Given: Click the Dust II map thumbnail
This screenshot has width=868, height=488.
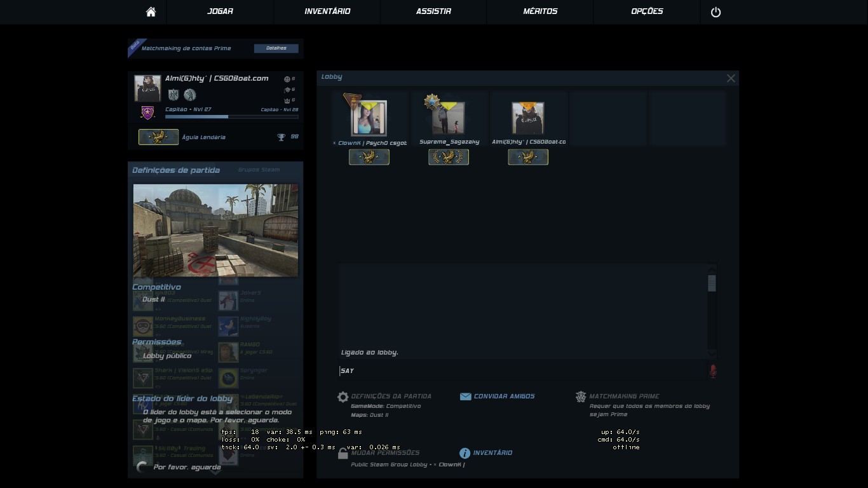Looking at the screenshot, I should click(x=215, y=230).
